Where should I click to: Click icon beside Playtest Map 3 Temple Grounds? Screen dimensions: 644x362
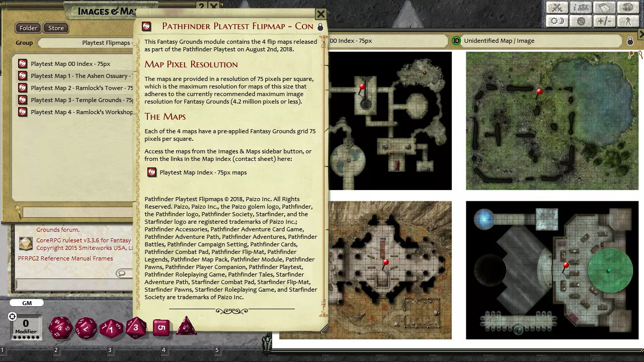(23, 100)
